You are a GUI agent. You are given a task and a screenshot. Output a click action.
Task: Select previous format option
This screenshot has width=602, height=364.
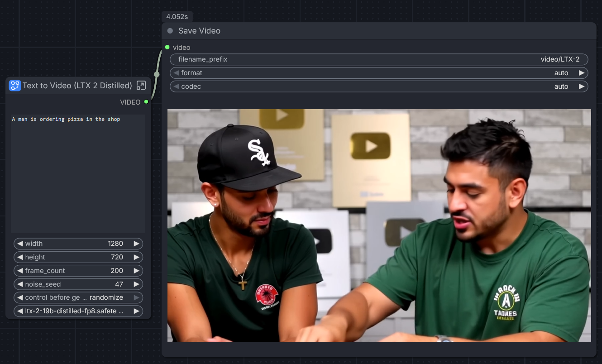(x=176, y=73)
